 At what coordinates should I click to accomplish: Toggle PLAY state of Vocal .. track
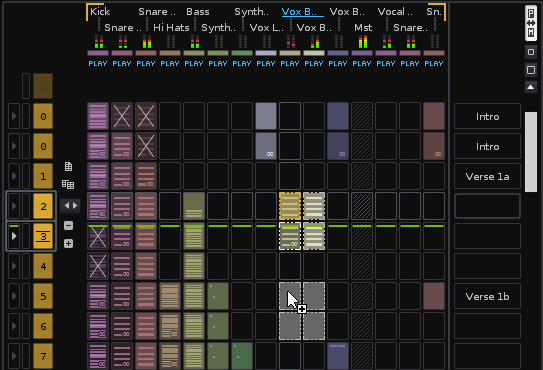point(386,63)
